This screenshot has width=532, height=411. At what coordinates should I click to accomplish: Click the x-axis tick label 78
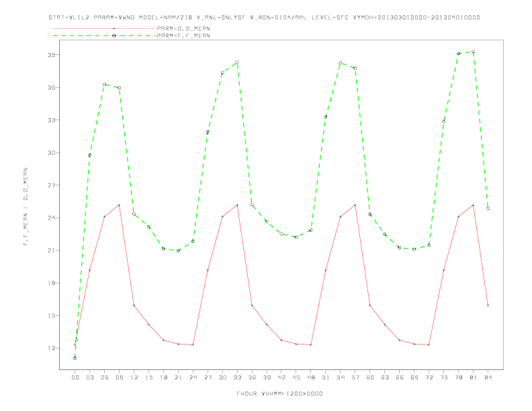(x=458, y=377)
